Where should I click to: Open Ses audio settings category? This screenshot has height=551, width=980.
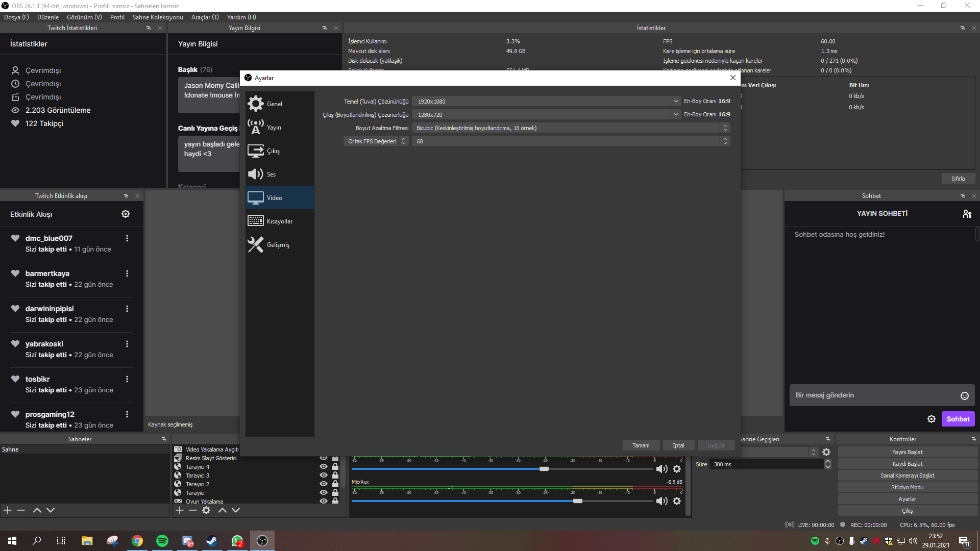click(x=280, y=174)
